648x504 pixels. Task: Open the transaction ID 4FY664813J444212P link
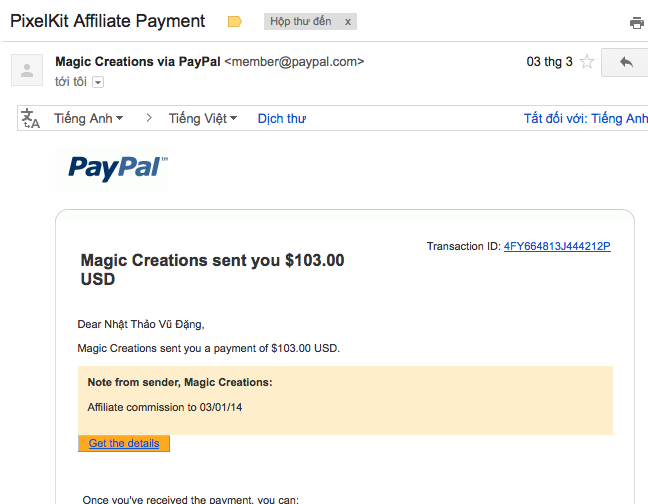tap(557, 246)
